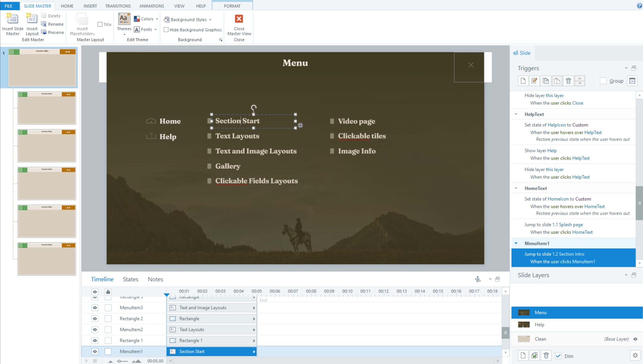Create a new trigger
The height and width of the screenshot is (364, 643).
pyautogui.click(x=523, y=81)
